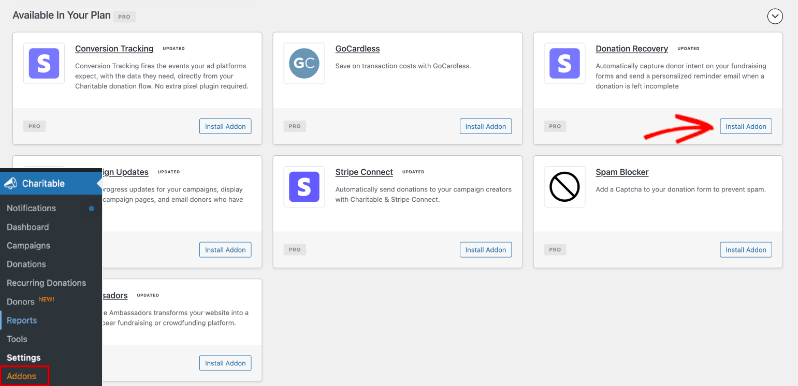Screen dimensions: 798x386
Task: Open Notifications in the Charitable menu
Action: (31, 208)
